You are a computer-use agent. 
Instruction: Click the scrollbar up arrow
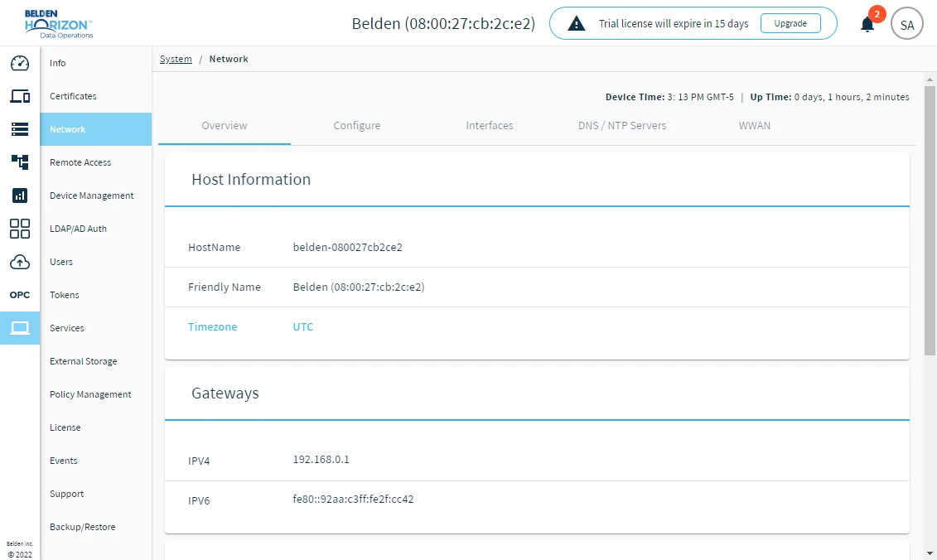(x=930, y=79)
